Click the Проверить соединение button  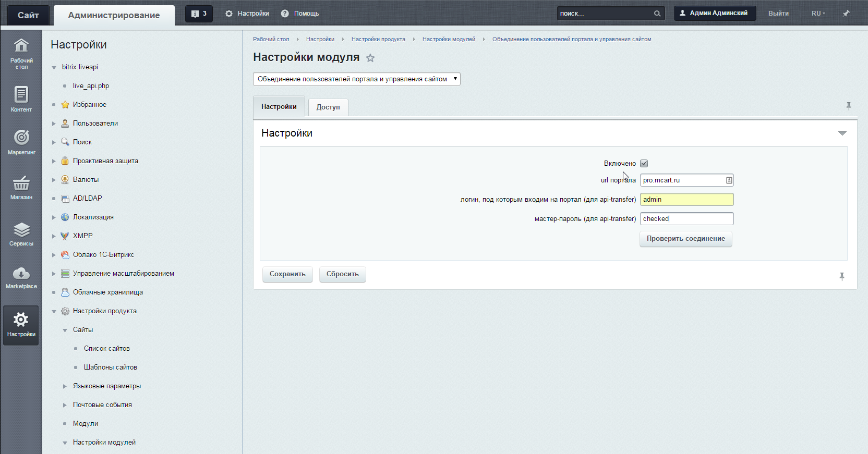[x=686, y=239]
